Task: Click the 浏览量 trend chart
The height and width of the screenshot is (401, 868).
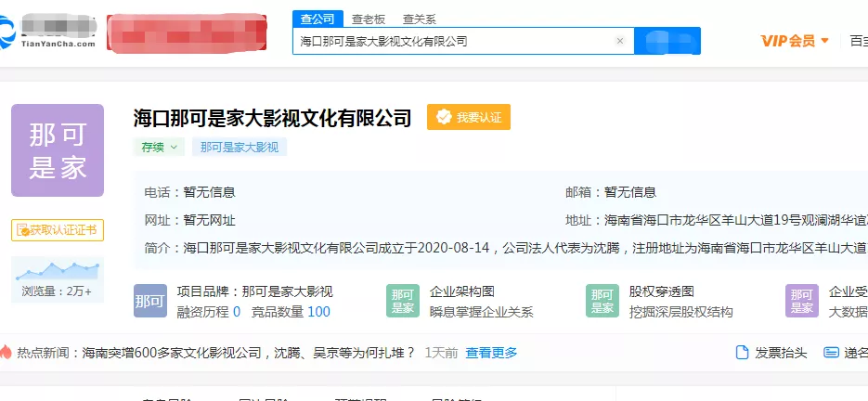Action: 58,270
